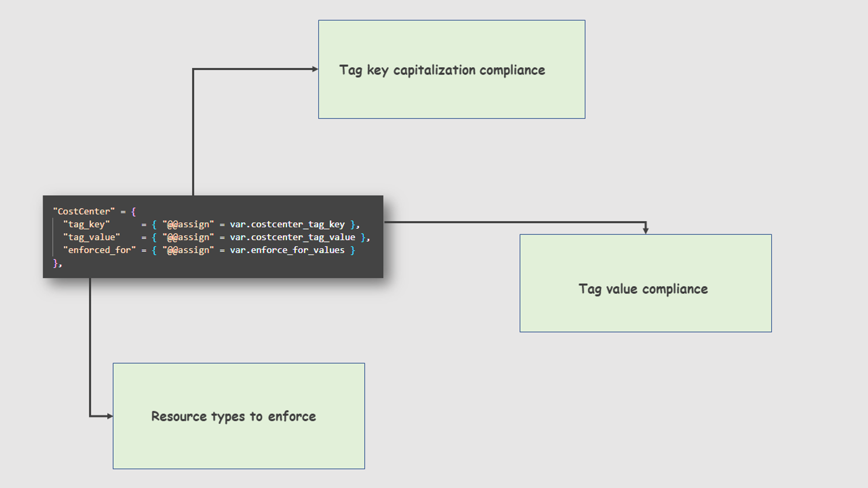Click the "@@assign" string on the tag_key line
Screen dimensions: 868x488
tap(188, 224)
